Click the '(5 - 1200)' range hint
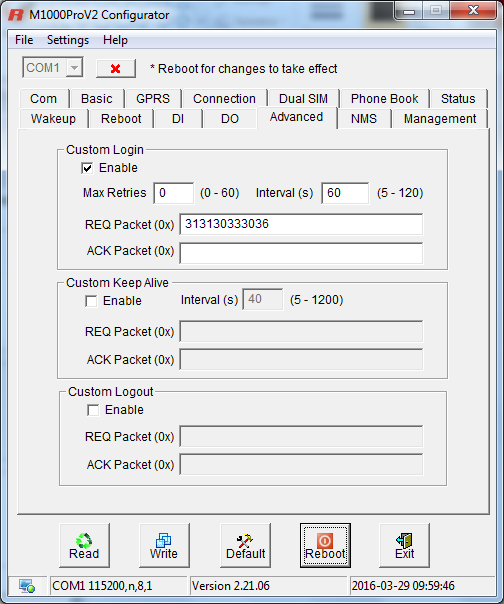Image resolution: width=504 pixels, height=604 pixels. tap(316, 300)
